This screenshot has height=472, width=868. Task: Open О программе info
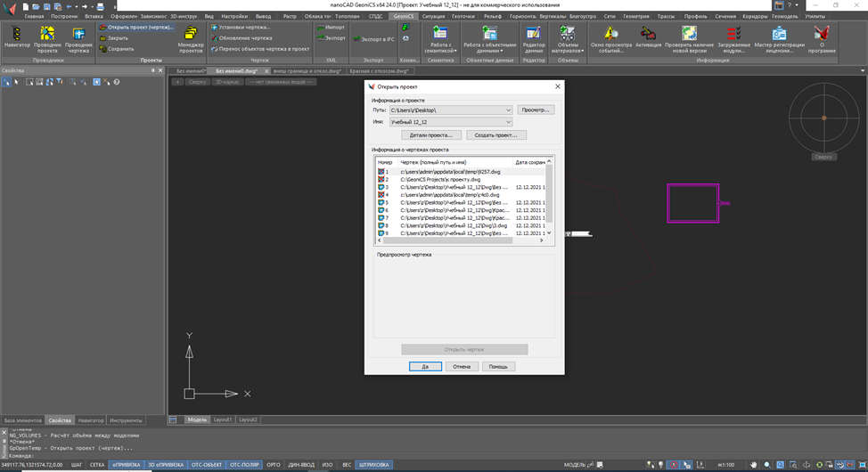pos(822,38)
